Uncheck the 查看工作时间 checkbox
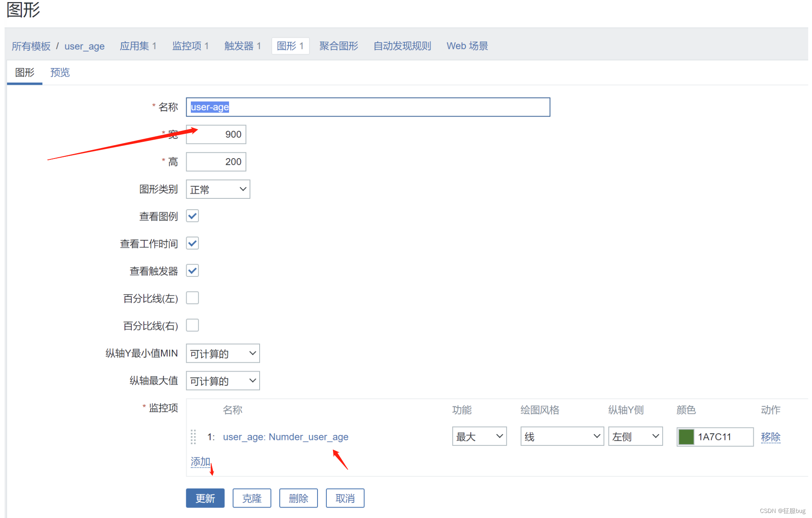Screen dimensions: 812x518 tap(193, 243)
